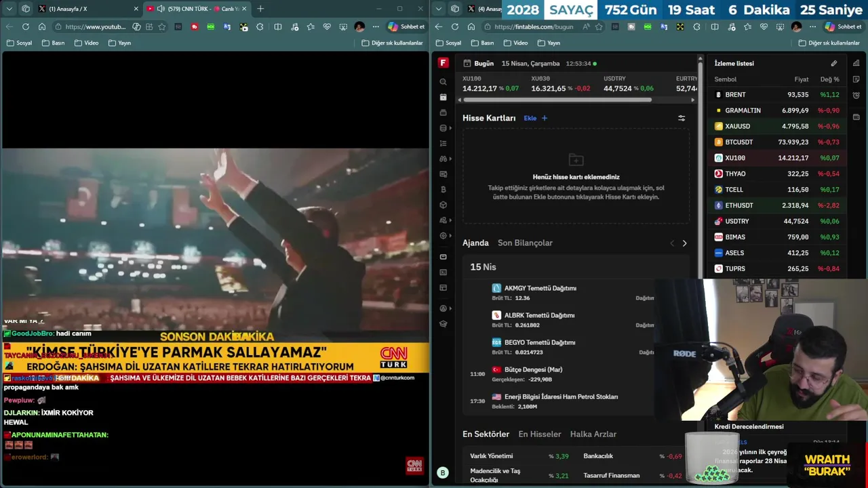
Task: Select the THYAO watchlist row
Action: pyautogui.click(x=777, y=174)
